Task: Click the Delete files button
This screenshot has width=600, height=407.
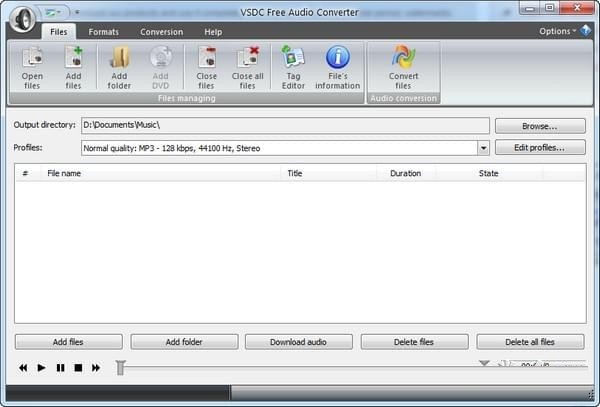Action: 414,342
